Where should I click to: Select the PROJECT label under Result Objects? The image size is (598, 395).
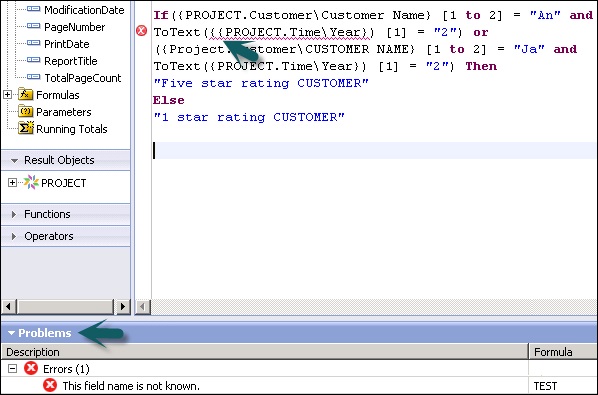[x=64, y=183]
